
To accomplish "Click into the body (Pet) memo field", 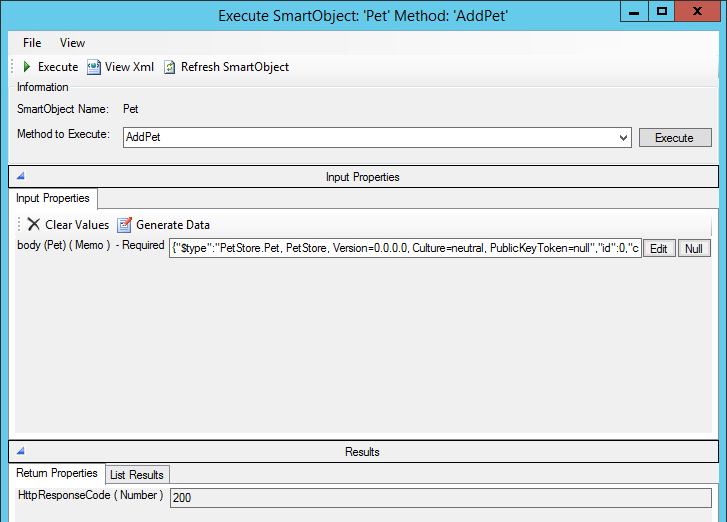I will (404, 248).
